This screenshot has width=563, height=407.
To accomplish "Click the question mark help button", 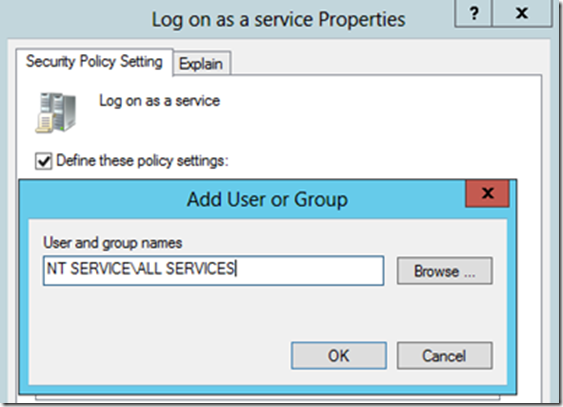I will [473, 13].
